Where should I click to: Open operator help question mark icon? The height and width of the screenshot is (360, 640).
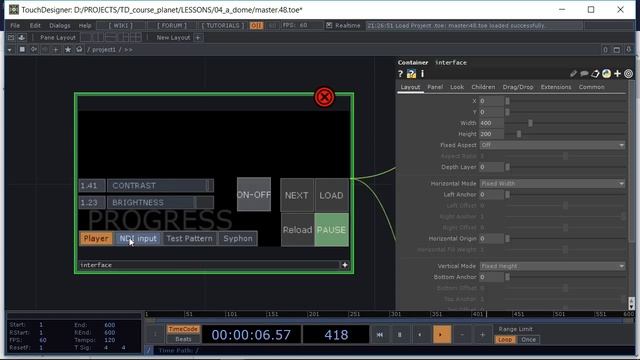click(x=400, y=74)
